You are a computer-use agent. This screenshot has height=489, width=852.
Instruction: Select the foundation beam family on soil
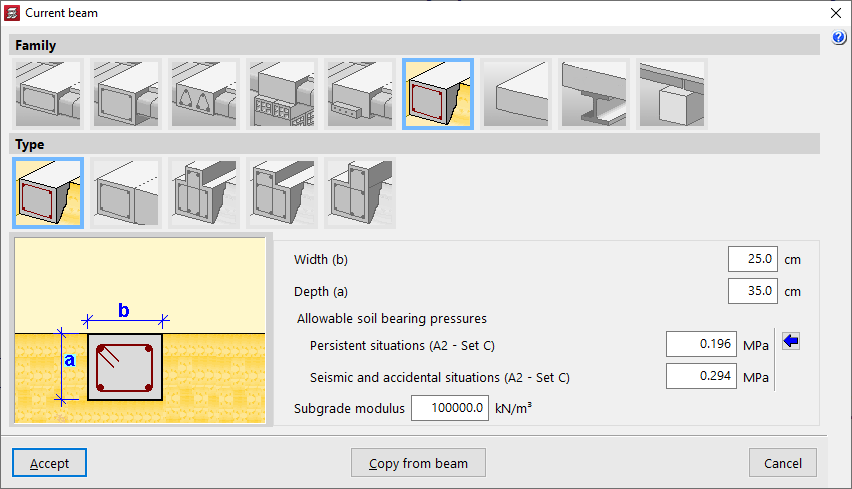point(438,94)
